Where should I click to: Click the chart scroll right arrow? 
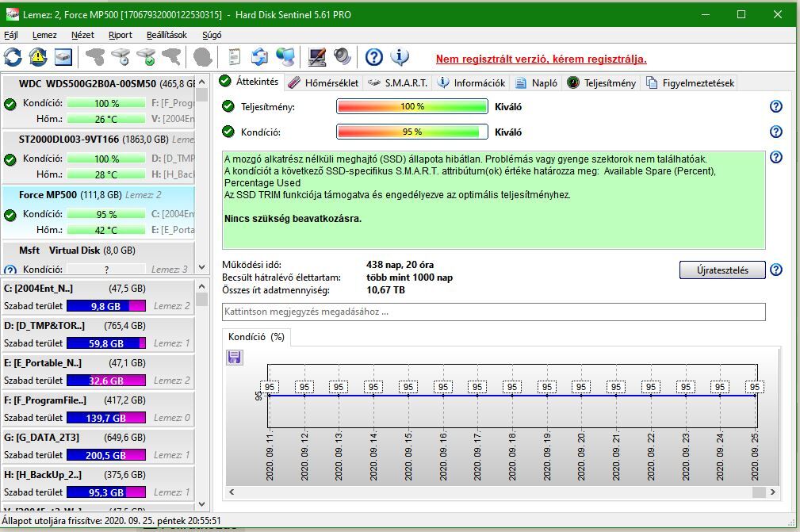pos(772,492)
